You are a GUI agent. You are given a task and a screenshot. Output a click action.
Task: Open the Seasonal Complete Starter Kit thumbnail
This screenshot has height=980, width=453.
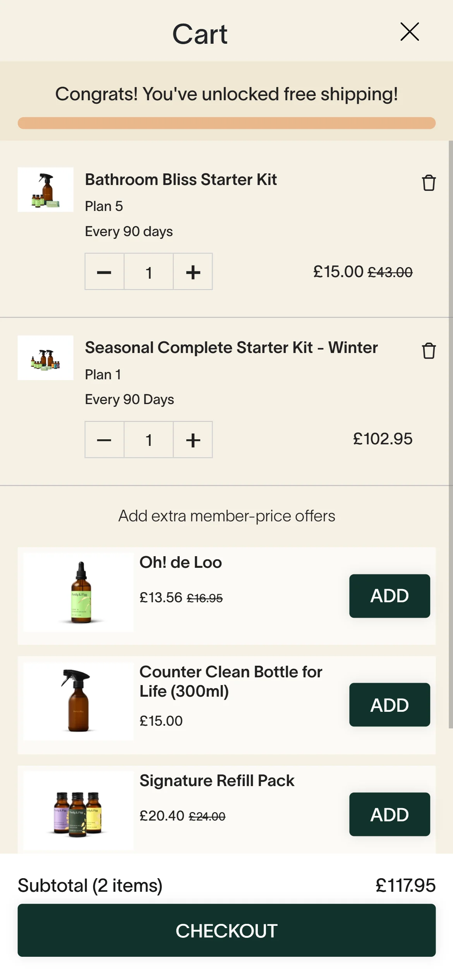pyautogui.click(x=46, y=358)
